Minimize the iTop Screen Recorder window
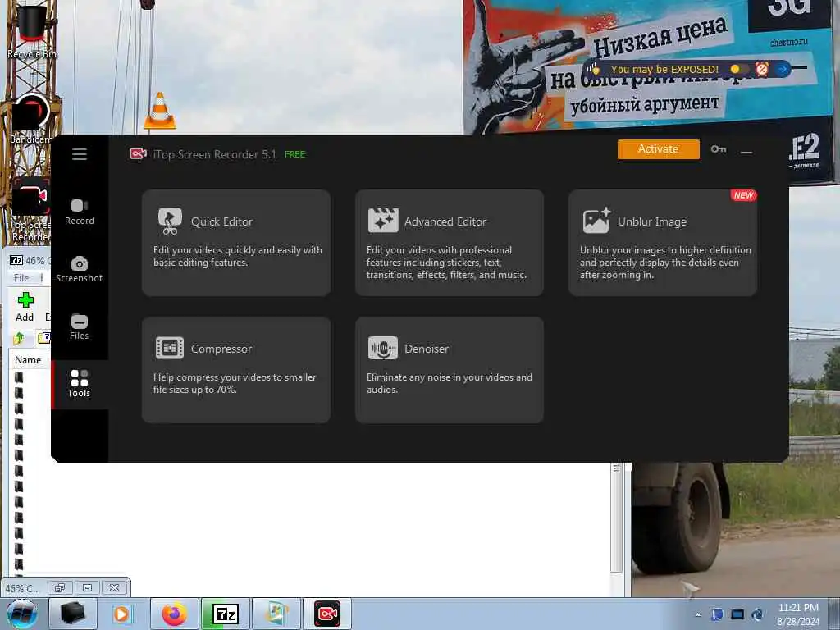 [x=746, y=152]
